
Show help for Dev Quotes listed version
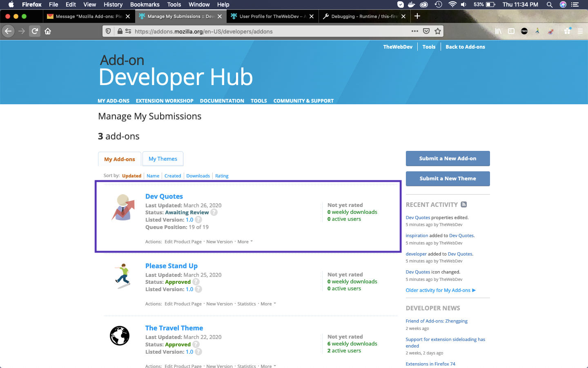198,220
